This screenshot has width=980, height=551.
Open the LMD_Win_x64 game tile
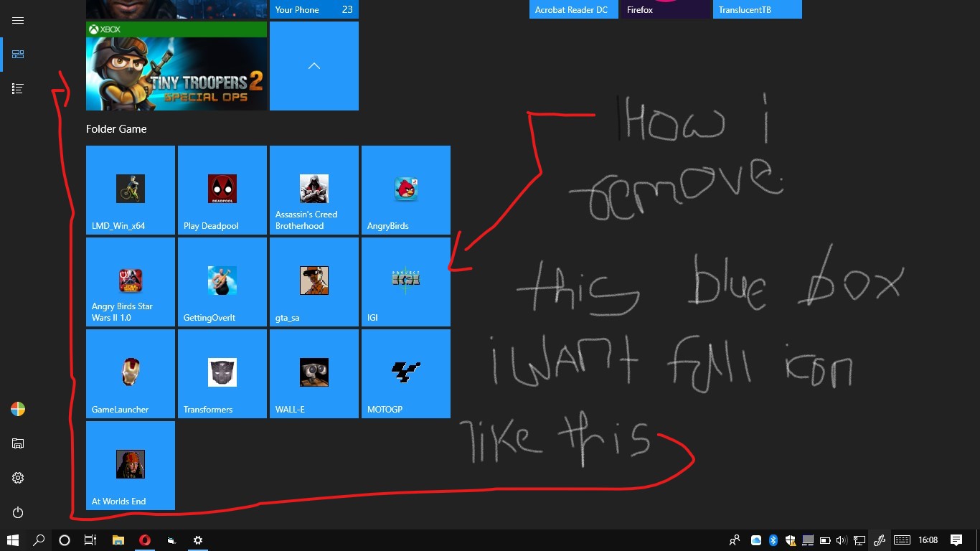pos(131,190)
